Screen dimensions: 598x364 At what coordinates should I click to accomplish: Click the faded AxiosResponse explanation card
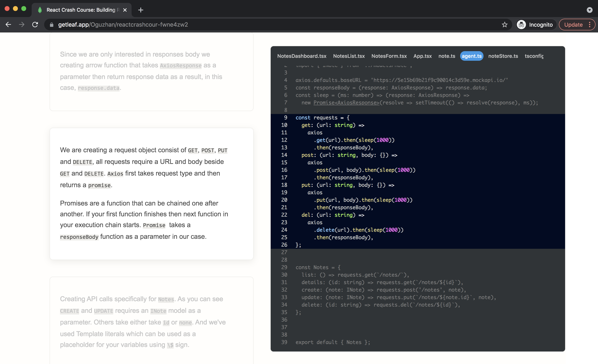[151, 72]
